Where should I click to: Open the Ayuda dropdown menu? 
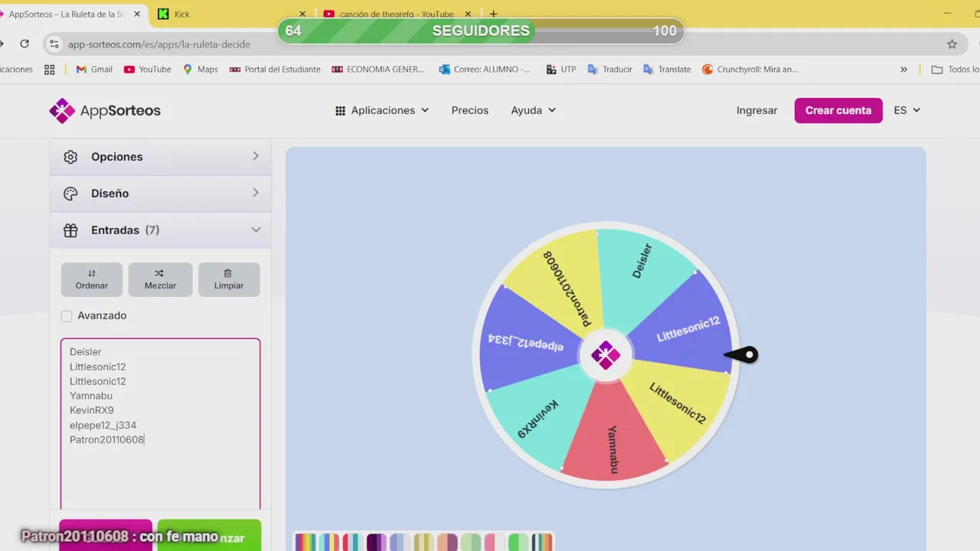click(x=533, y=110)
